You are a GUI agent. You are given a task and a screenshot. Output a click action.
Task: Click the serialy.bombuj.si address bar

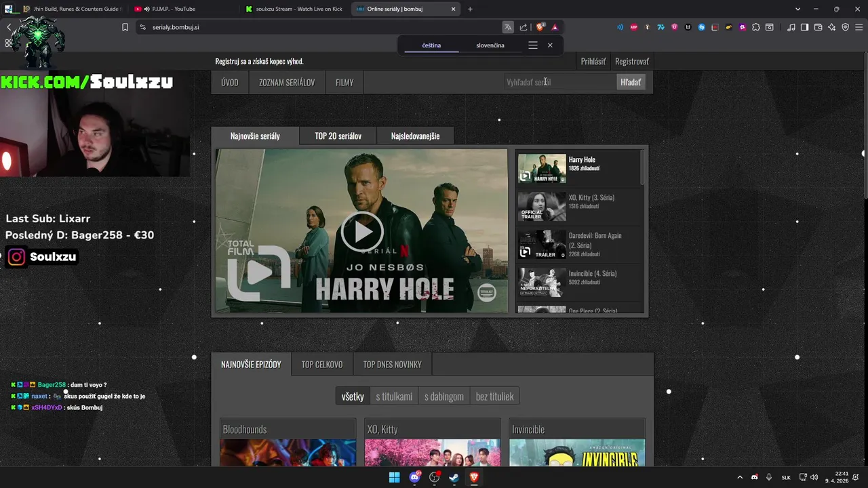pyautogui.click(x=319, y=27)
